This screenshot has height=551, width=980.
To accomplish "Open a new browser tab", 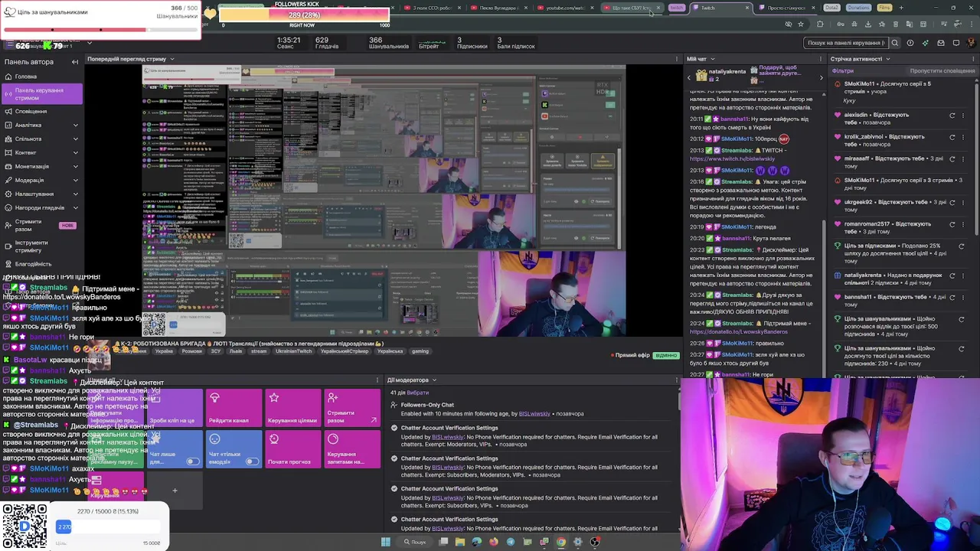I will click(900, 8).
